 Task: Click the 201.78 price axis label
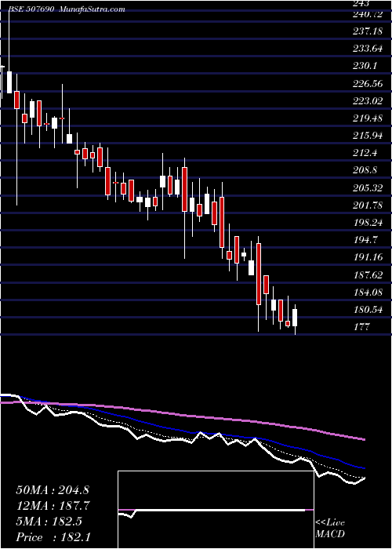367,205
